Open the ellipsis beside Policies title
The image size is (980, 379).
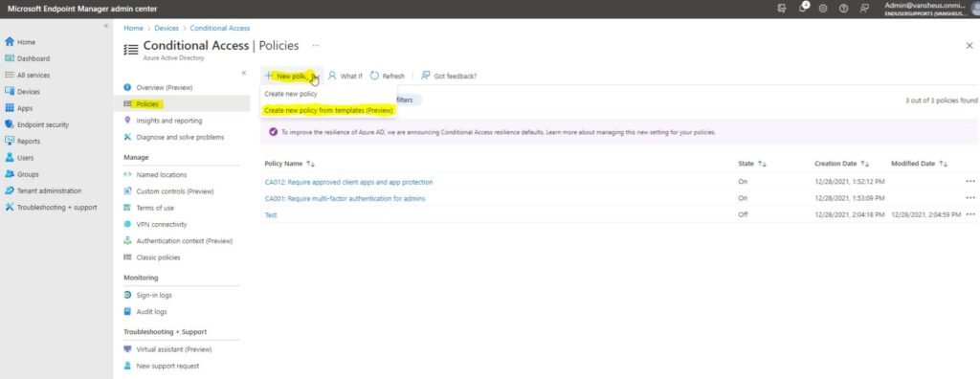click(316, 46)
